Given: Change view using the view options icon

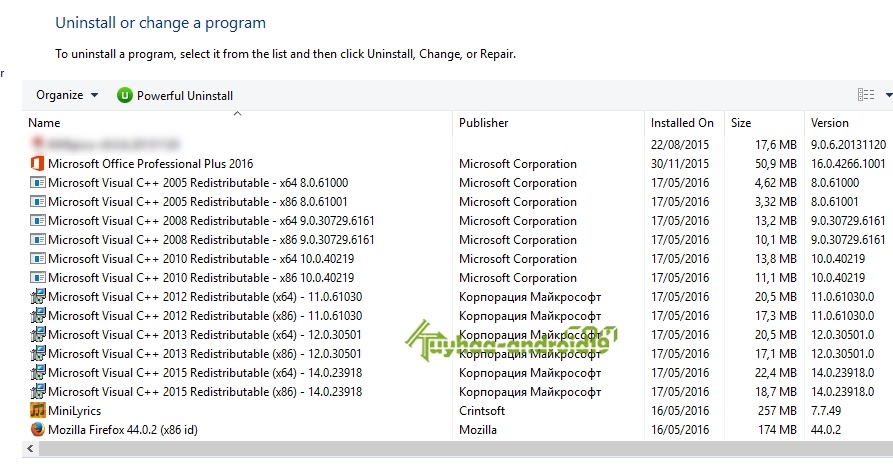Looking at the screenshot, I should point(866,95).
